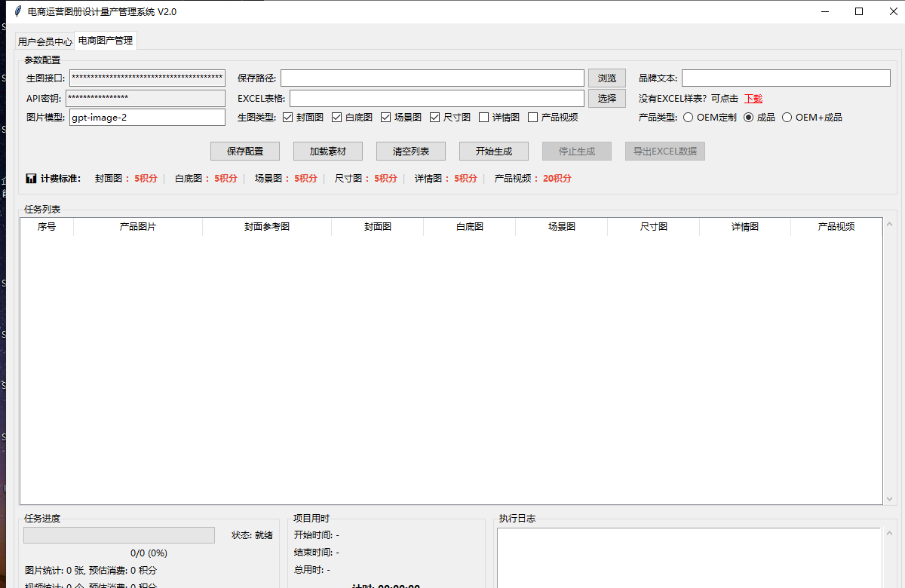Click the 导出EXCEL数据 button

pyautogui.click(x=665, y=152)
